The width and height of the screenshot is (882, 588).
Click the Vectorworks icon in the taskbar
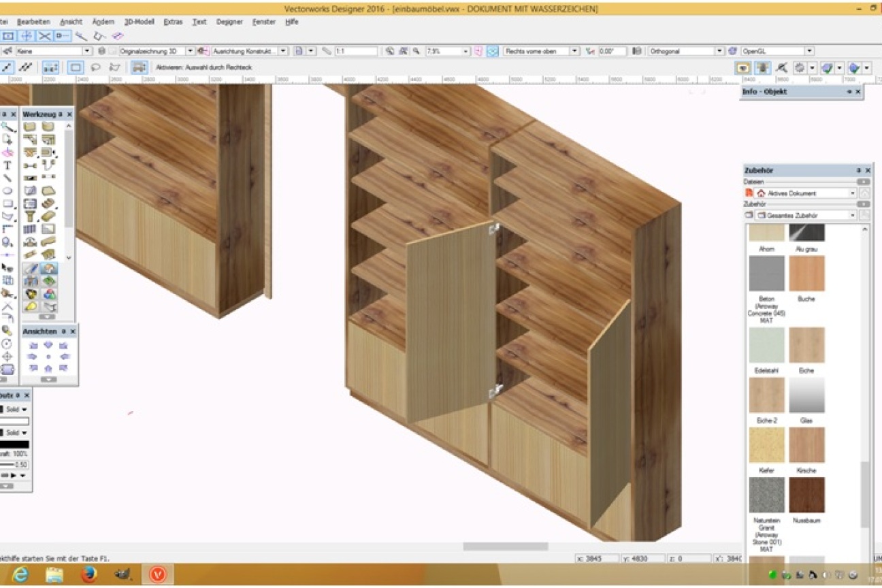point(158,574)
